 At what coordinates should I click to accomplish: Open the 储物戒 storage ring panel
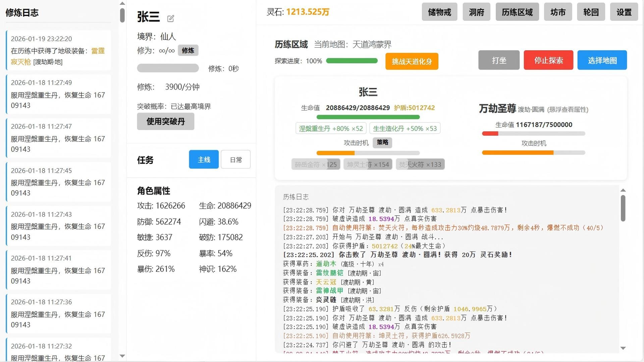(x=439, y=12)
